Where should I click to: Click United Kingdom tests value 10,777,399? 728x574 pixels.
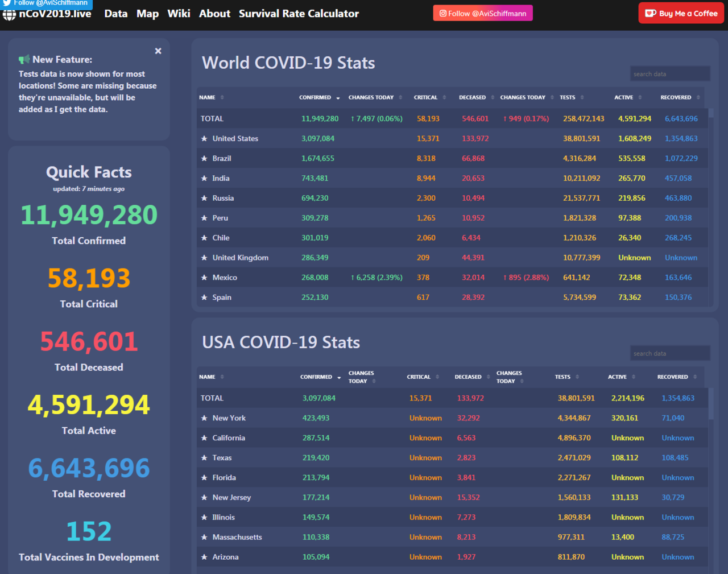pyautogui.click(x=581, y=258)
